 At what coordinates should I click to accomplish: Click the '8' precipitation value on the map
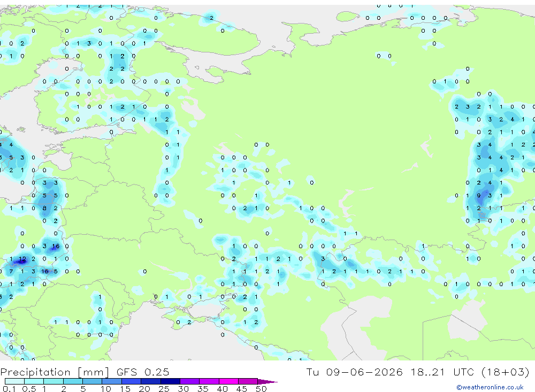(x=44, y=208)
